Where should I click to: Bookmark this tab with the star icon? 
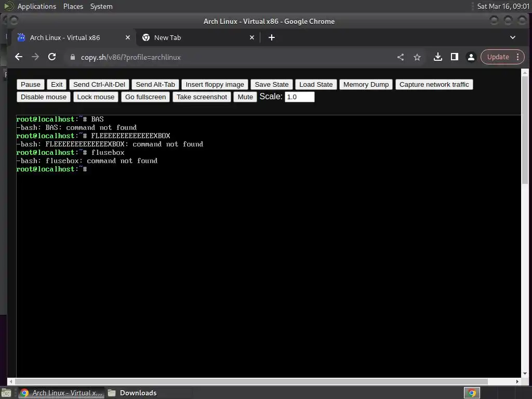pos(417,57)
